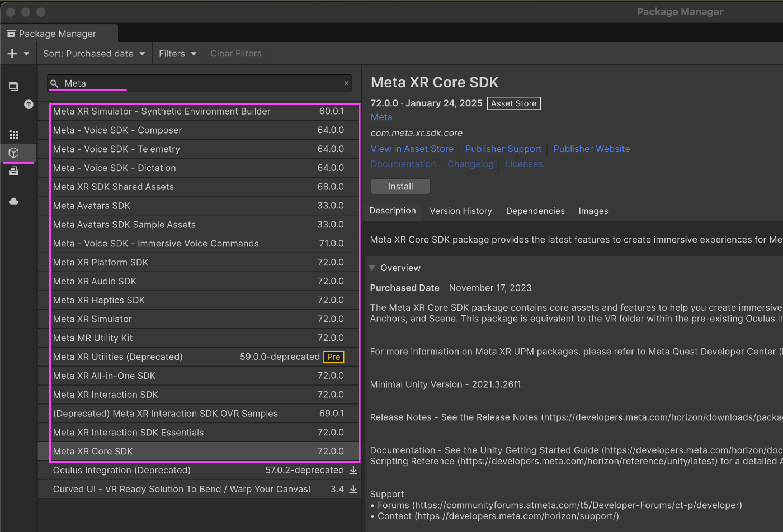Switch to the Images tab
Viewport: 783px width, 532px height.
click(x=593, y=211)
